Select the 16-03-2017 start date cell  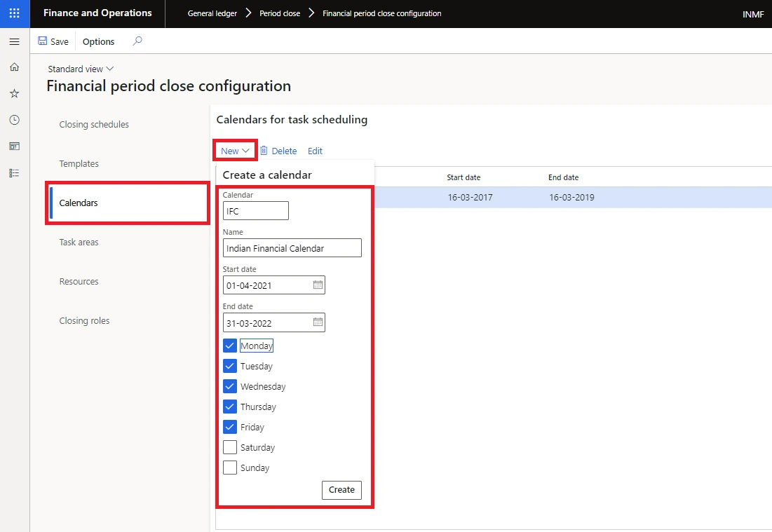coord(470,198)
